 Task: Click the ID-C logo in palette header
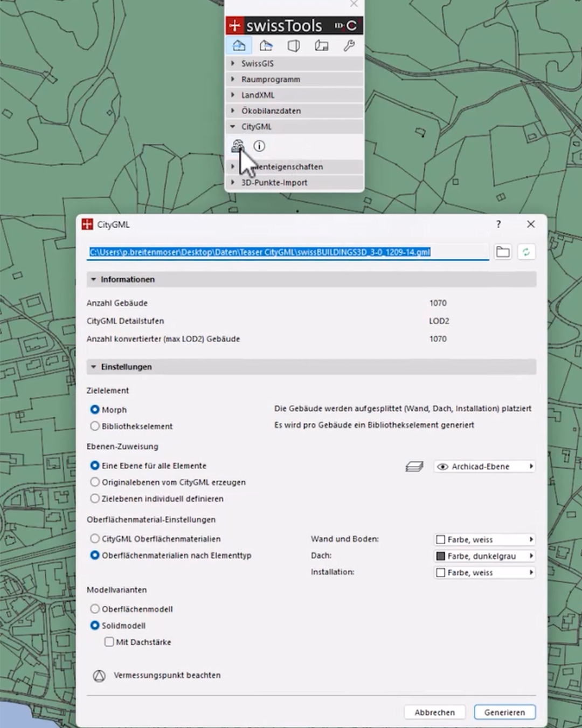(346, 25)
